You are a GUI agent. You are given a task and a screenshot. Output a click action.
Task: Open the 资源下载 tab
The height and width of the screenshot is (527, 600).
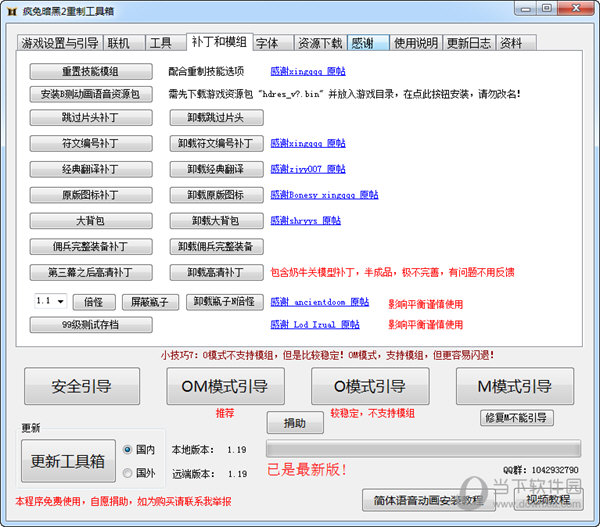click(320, 43)
